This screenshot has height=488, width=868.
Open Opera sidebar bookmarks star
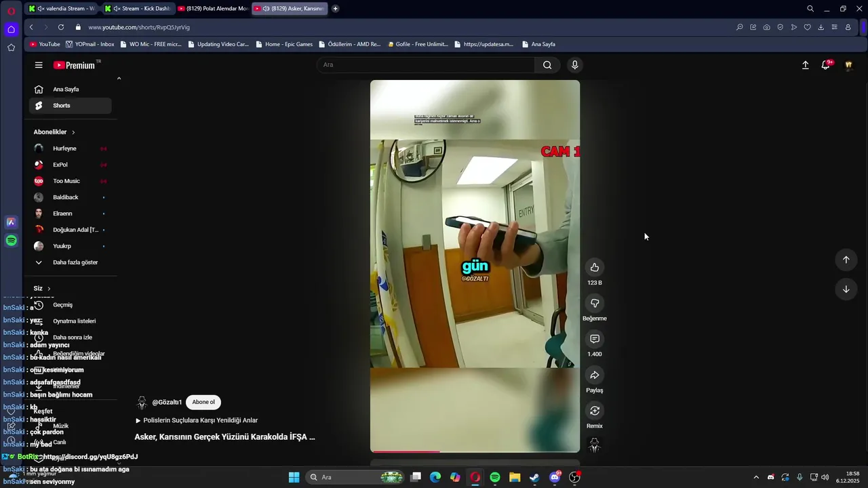pos(11,47)
